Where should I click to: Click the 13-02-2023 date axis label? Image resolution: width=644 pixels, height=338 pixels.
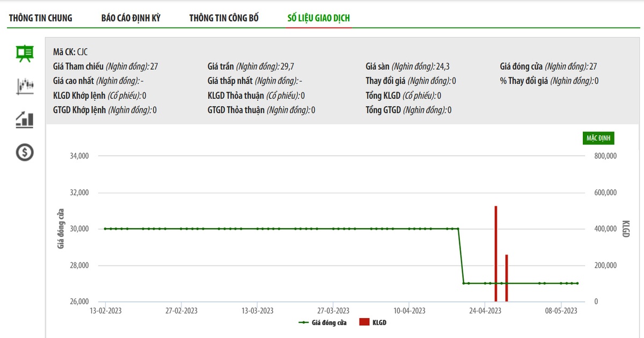click(106, 311)
